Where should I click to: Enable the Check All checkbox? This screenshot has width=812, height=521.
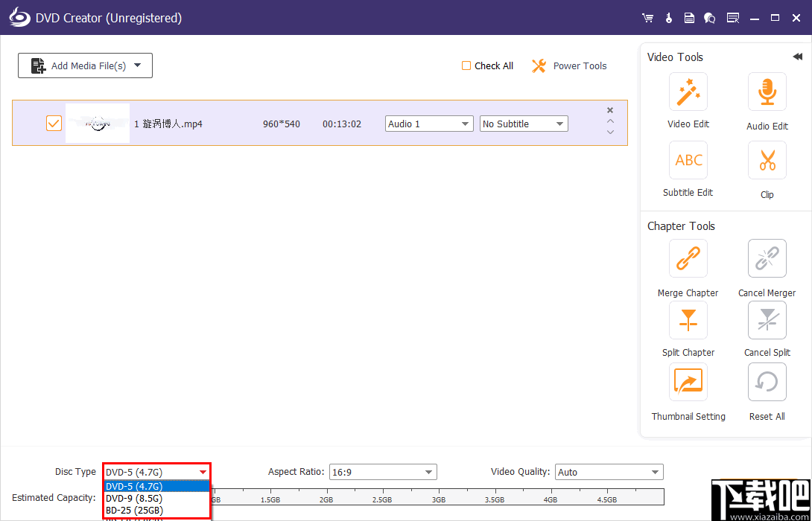tap(466, 65)
